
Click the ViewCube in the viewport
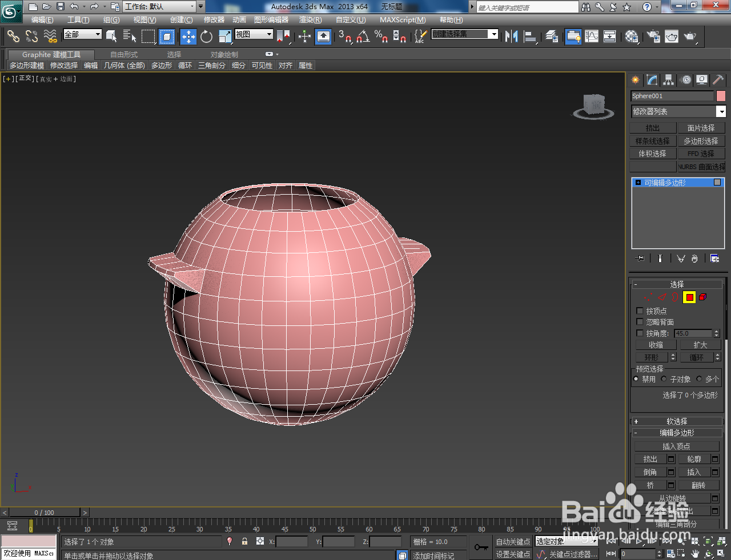[594, 107]
